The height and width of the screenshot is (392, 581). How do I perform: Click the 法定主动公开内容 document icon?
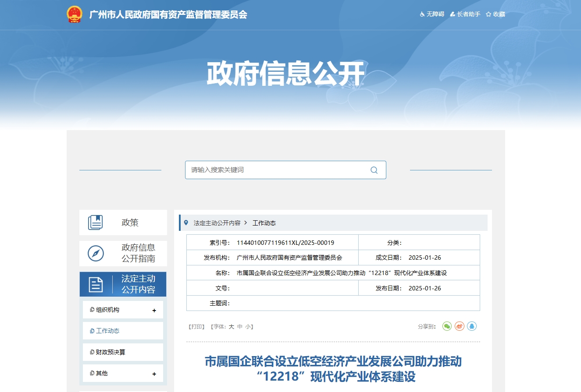[96, 284]
